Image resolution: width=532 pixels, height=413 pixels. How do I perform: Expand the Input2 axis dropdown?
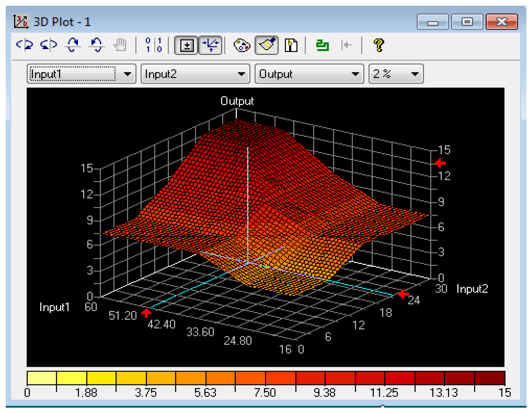tap(195, 74)
